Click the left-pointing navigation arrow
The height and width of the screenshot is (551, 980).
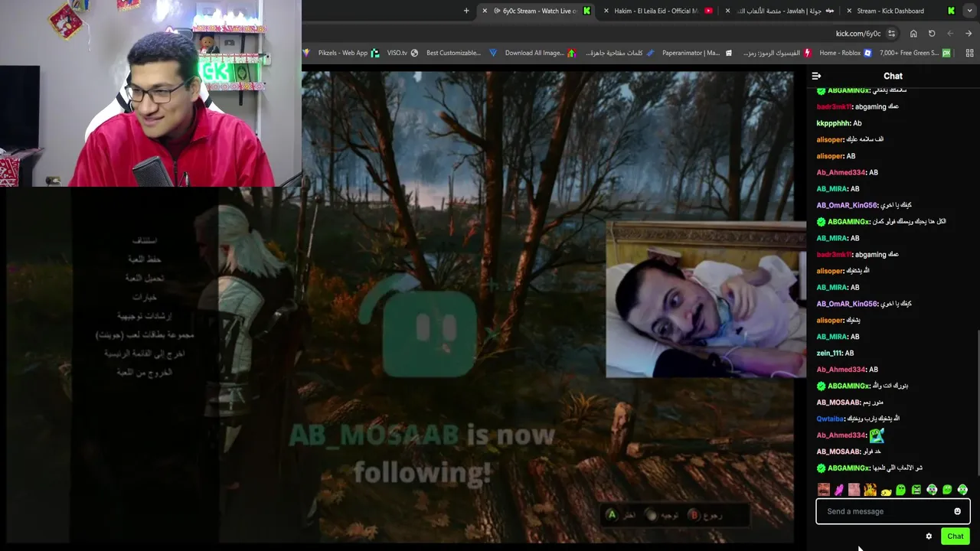[950, 34]
